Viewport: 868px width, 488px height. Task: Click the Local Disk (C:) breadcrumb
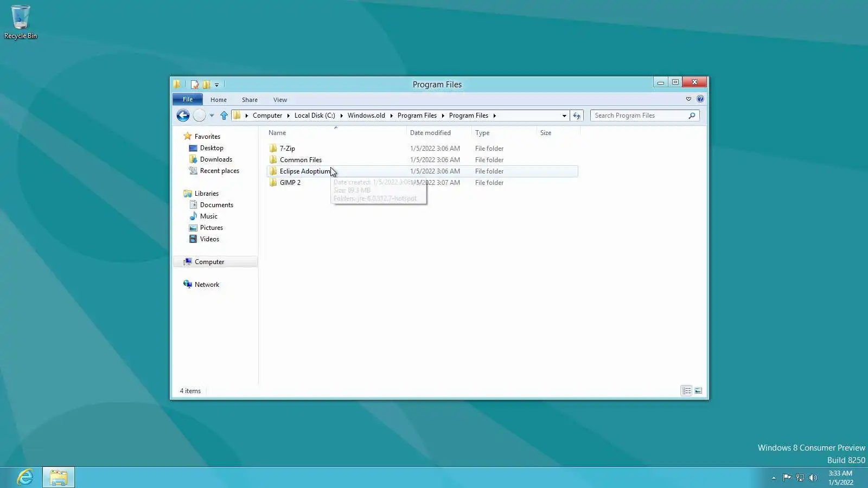(315, 115)
